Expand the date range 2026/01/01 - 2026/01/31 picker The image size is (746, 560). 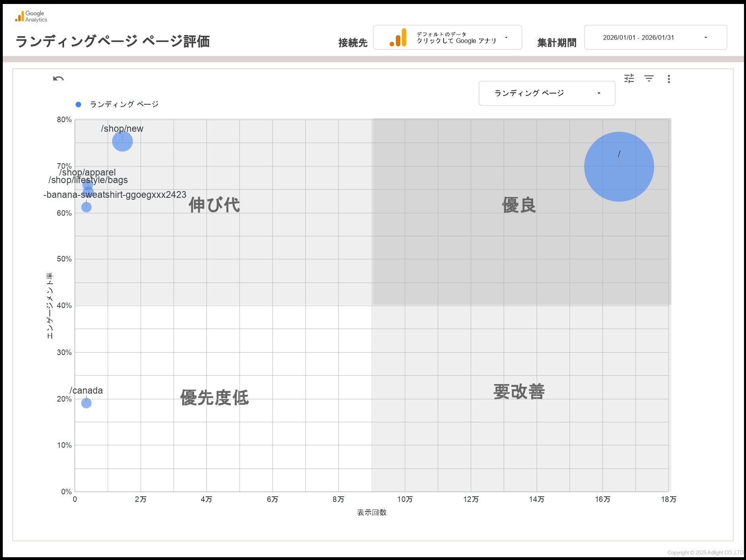[x=655, y=37]
